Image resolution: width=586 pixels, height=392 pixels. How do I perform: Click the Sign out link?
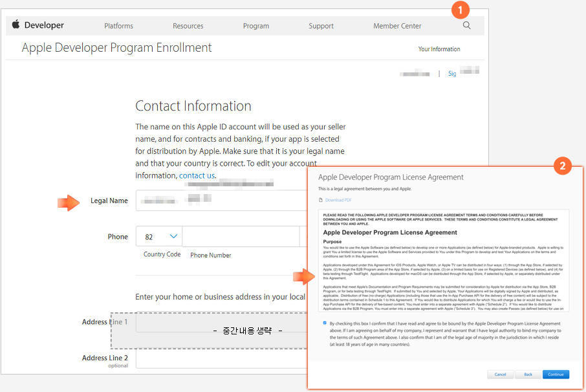tap(452, 73)
